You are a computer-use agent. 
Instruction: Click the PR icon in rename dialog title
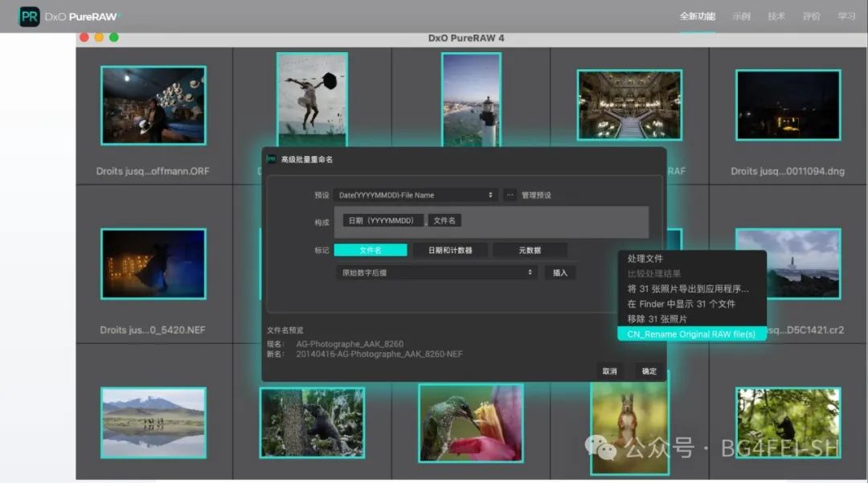(x=272, y=159)
